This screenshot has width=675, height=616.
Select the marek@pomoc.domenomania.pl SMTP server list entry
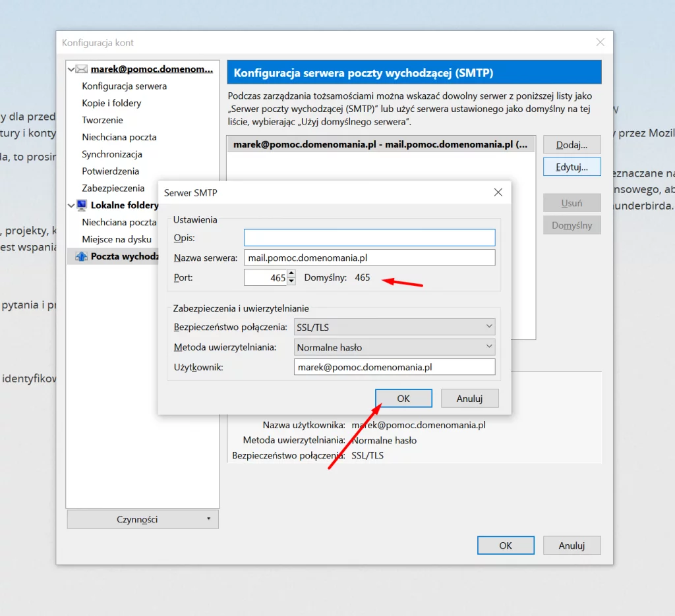click(x=380, y=144)
